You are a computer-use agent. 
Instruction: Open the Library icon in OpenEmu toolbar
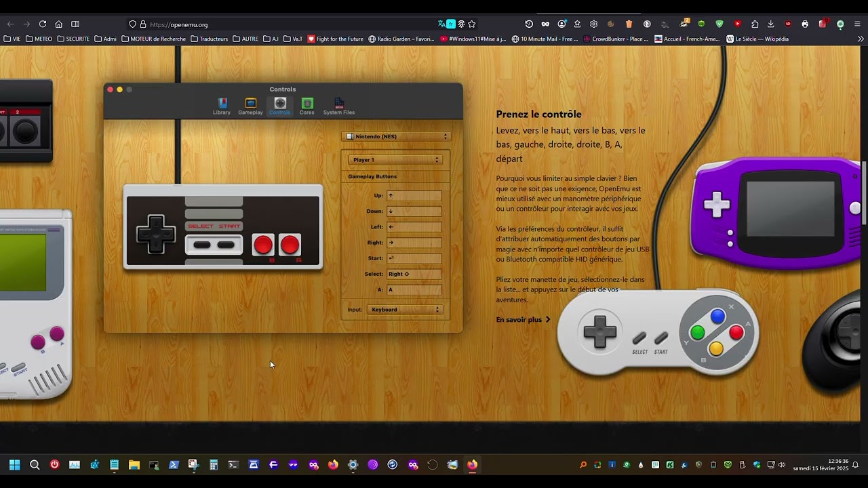click(222, 106)
